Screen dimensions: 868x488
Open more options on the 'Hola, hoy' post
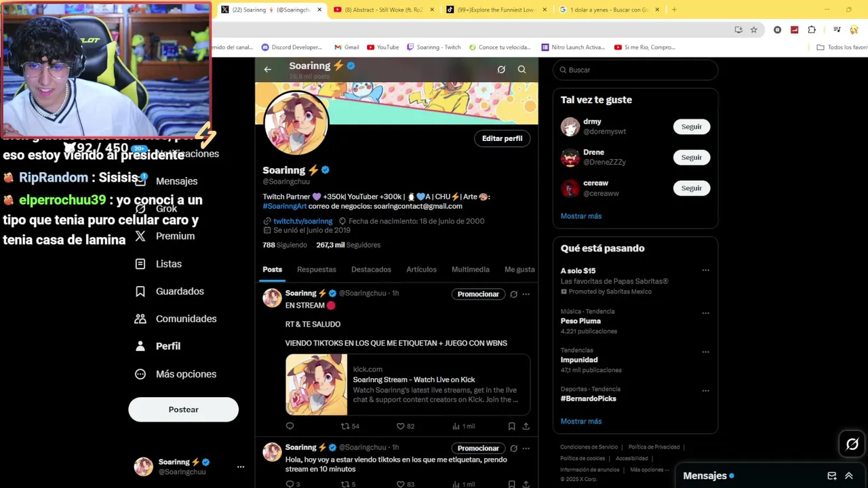(x=526, y=448)
